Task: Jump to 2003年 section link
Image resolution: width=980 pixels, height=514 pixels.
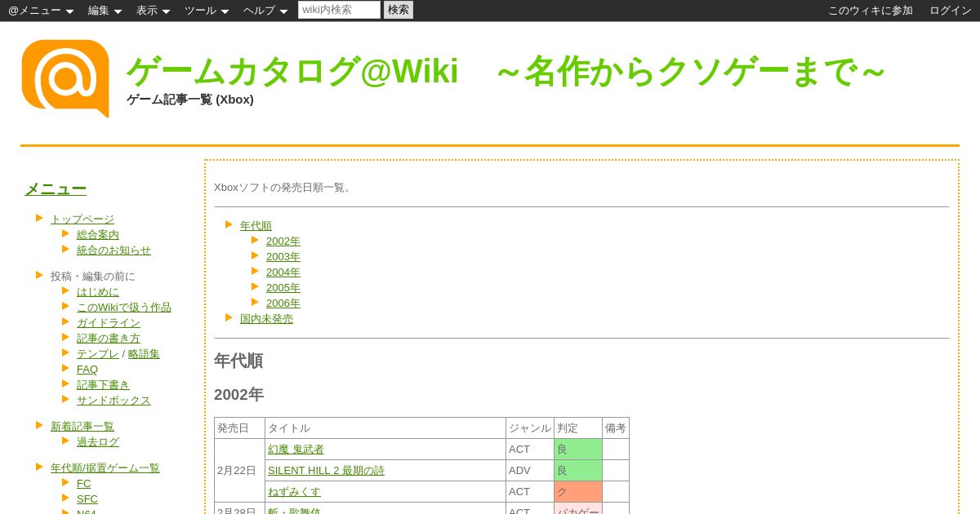Action: click(x=283, y=256)
